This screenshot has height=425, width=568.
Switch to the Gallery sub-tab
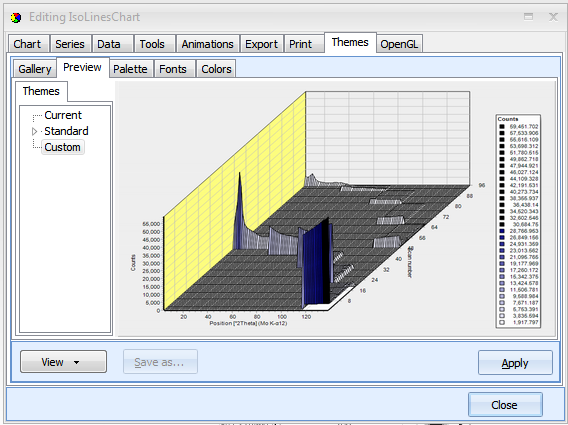coord(35,69)
